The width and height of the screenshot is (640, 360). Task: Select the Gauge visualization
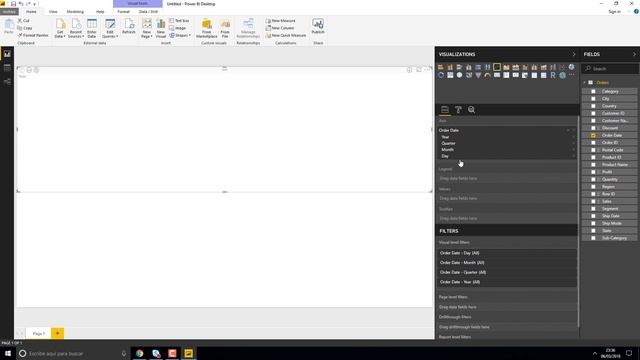tap(487, 76)
